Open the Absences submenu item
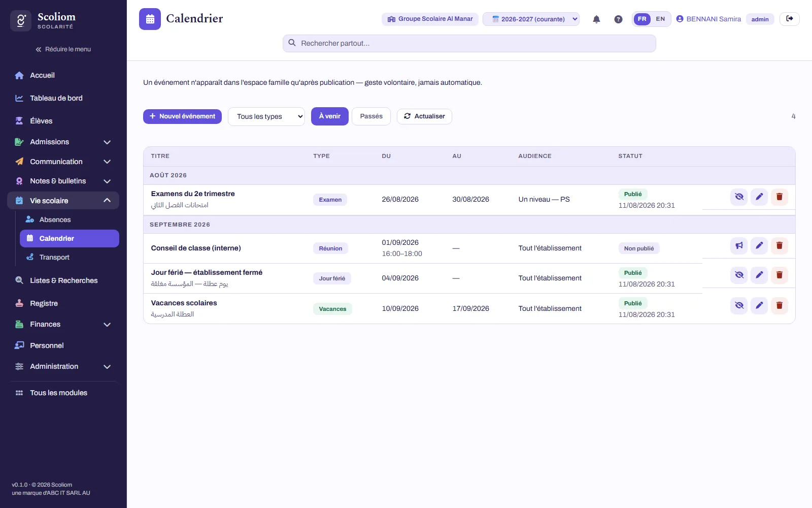The width and height of the screenshot is (812, 508). 70,219
